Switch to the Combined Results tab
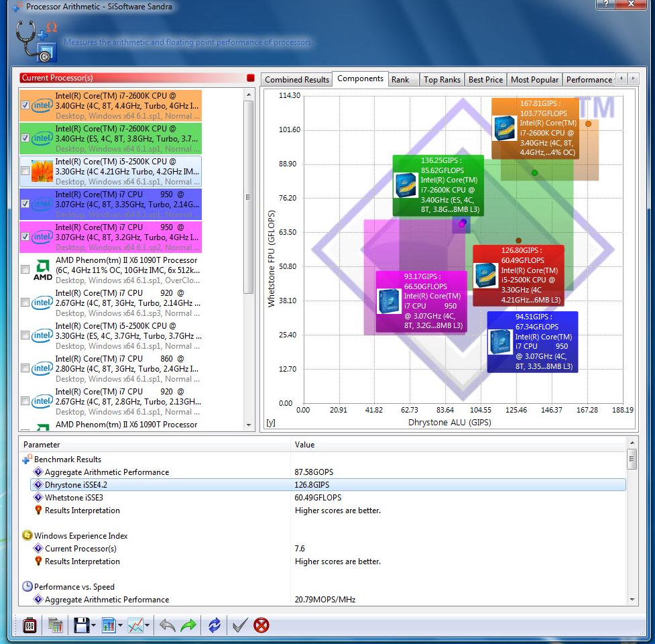 tap(296, 79)
